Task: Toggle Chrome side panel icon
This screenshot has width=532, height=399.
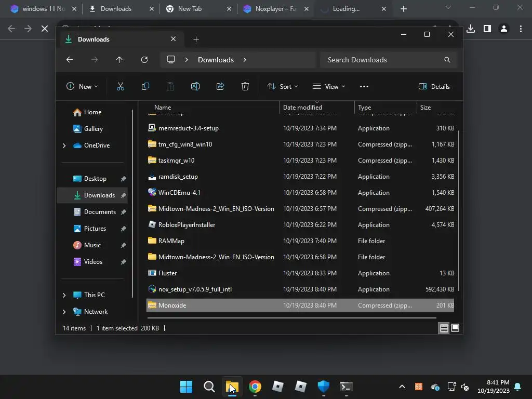Action: point(487,29)
